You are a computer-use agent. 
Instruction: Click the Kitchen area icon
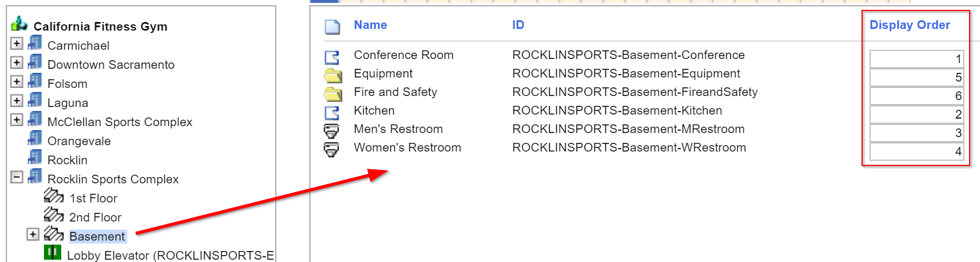(x=332, y=112)
